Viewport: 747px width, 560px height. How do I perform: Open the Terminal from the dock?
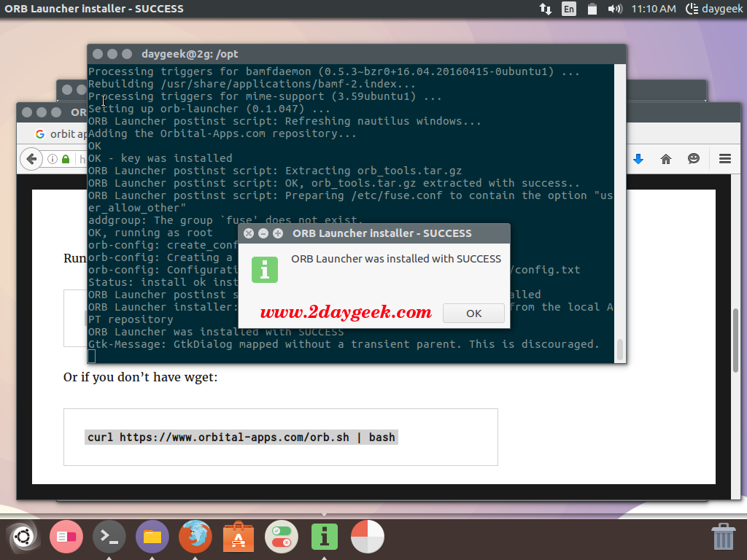click(109, 537)
